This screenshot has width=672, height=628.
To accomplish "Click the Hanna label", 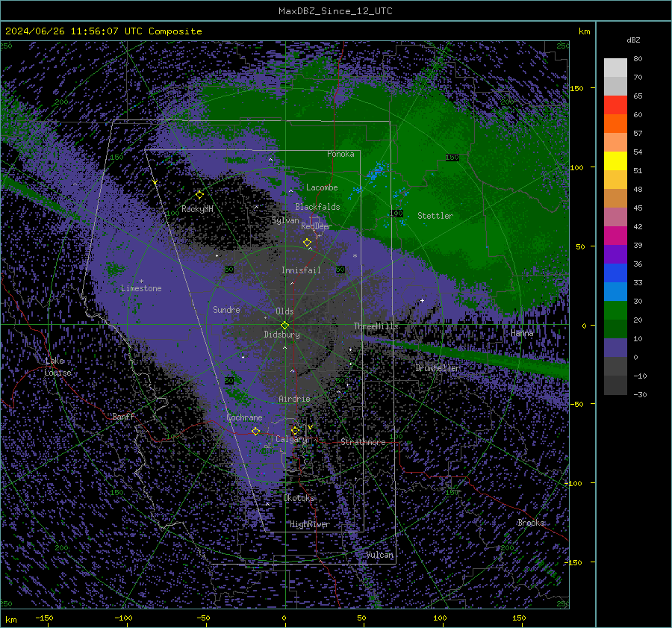I will pyautogui.click(x=522, y=332).
